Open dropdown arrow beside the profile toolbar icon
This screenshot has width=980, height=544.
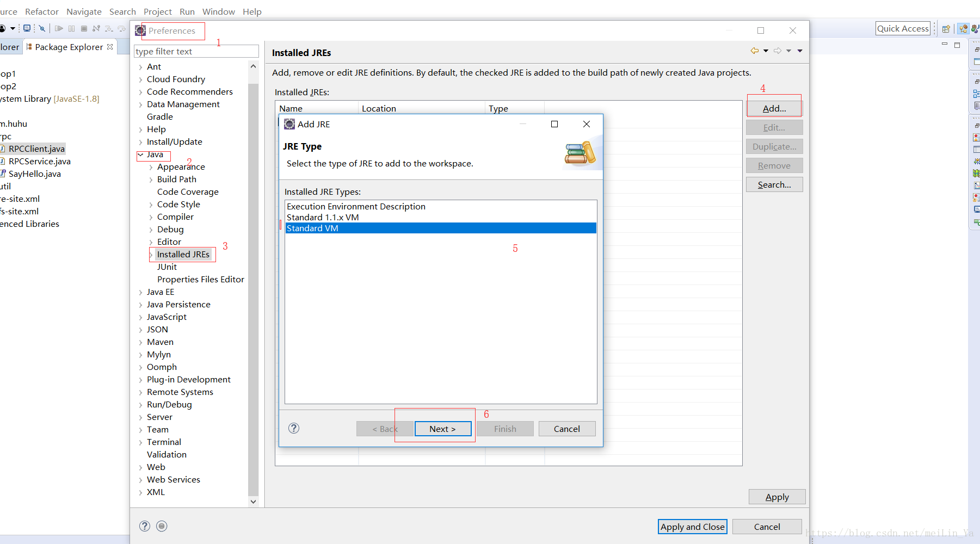[x=13, y=28]
